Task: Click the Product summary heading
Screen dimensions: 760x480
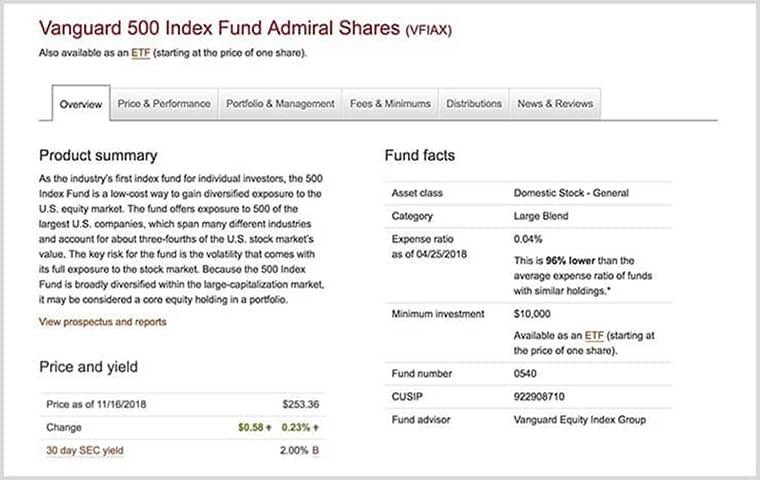Action: (x=98, y=156)
